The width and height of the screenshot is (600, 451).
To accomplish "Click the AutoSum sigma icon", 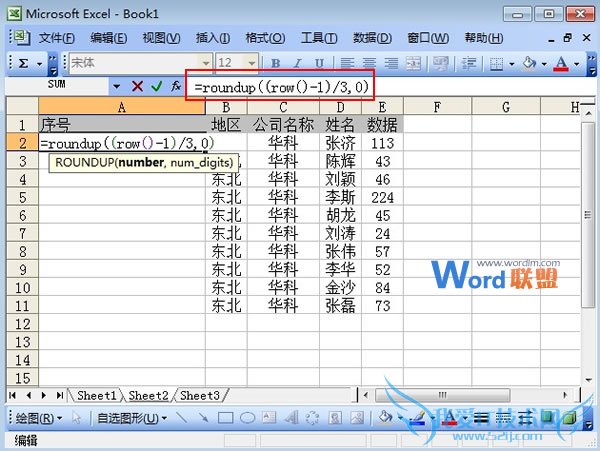I will click(x=23, y=63).
